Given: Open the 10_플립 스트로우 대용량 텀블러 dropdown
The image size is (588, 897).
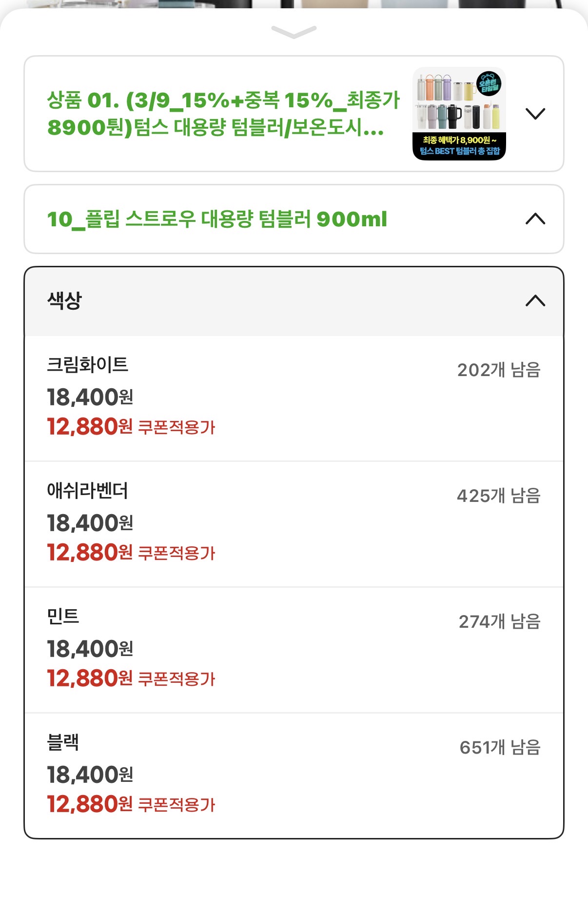Looking at the screenshot, I should pos(217,219).
